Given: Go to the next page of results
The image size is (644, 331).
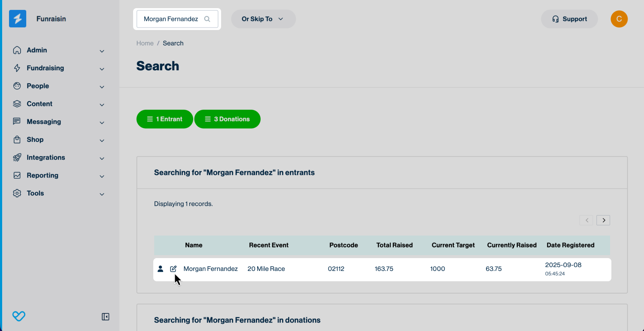Looking at the screenshot, I should 603,220.
